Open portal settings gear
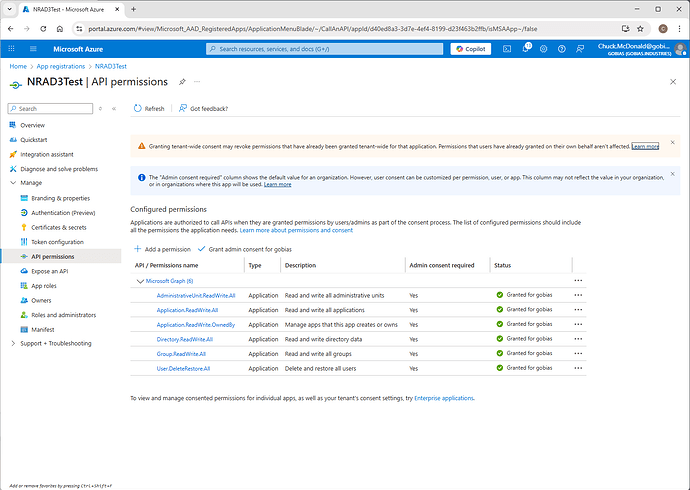Screen dimensions: 690x490 543,49
